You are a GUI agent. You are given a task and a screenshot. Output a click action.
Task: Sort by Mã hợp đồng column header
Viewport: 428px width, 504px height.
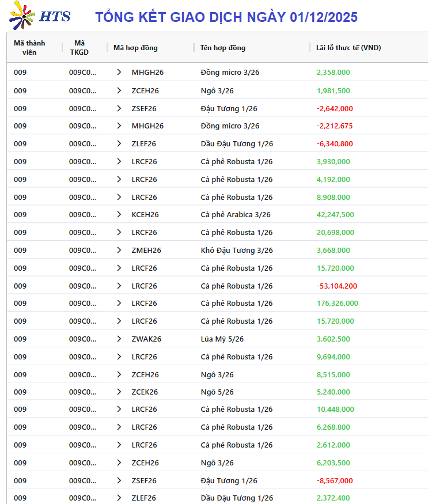click(135, 48)
